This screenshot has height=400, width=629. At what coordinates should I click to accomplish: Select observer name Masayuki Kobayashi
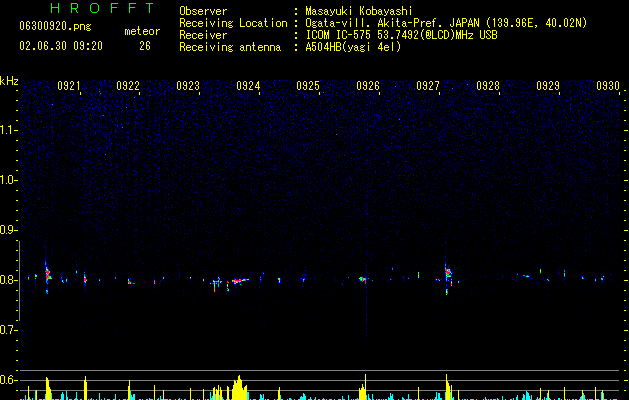[359, 11]
